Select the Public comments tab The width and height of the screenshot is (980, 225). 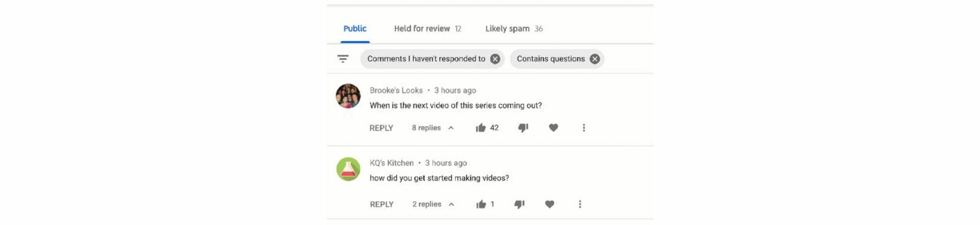pyautogui.click(x=355, y=29)
